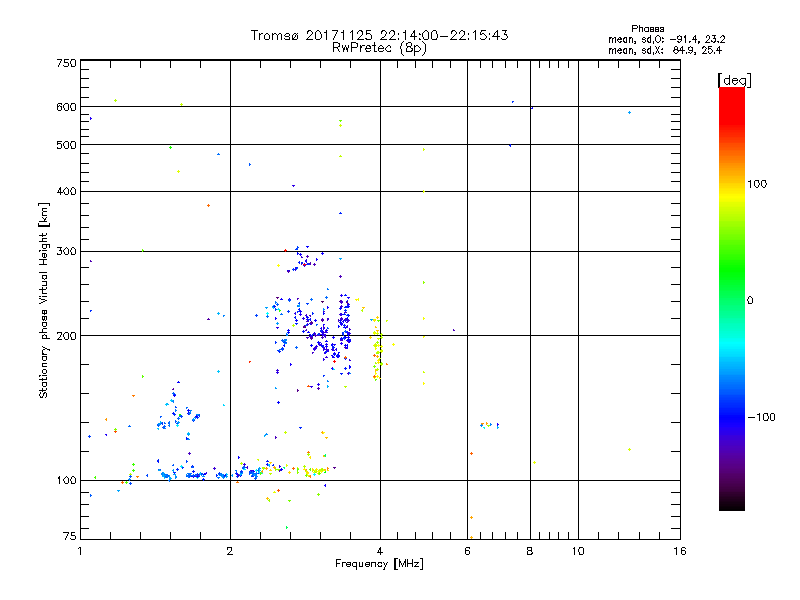Click the x-axis tick label '2'

[x=230, y=551]
